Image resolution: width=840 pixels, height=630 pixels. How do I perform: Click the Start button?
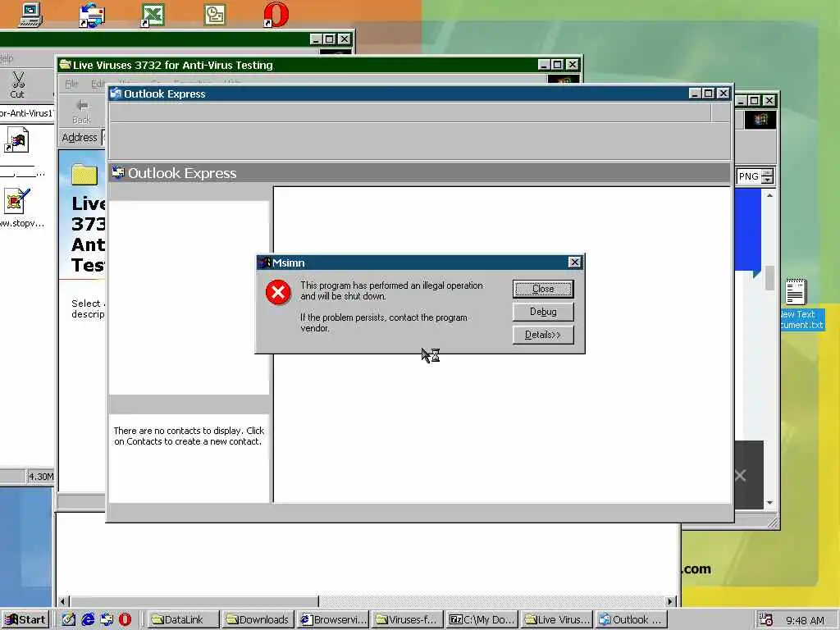coord(25,620)
